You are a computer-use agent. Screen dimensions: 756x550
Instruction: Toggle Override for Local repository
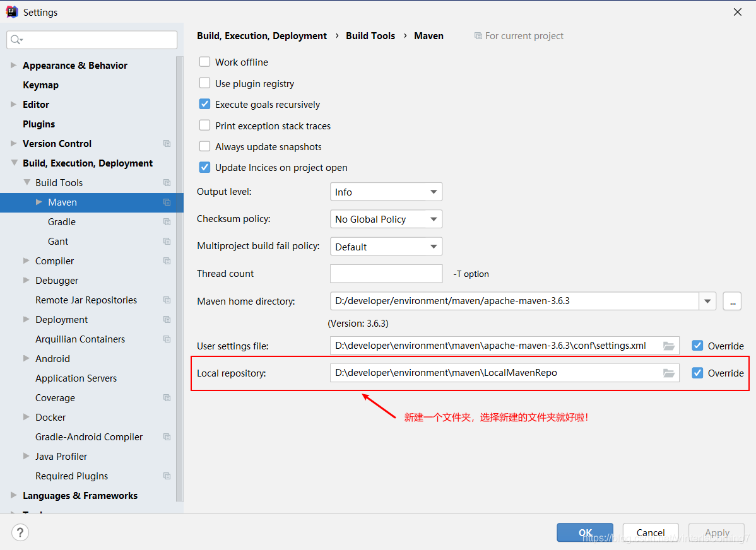[698, 373]
